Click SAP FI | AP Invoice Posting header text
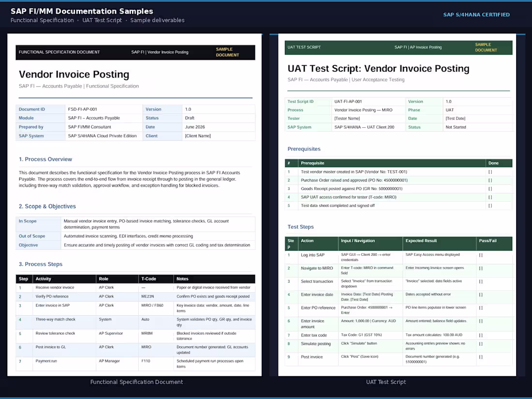Screen dimensions: 532x399 [418, 47]
